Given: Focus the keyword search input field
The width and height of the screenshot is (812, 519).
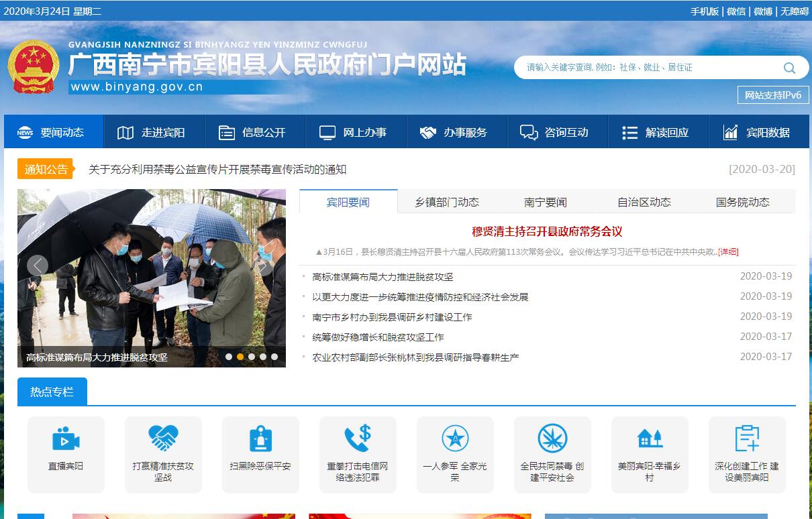Looking at the screenshot, I should pos(644,68).
